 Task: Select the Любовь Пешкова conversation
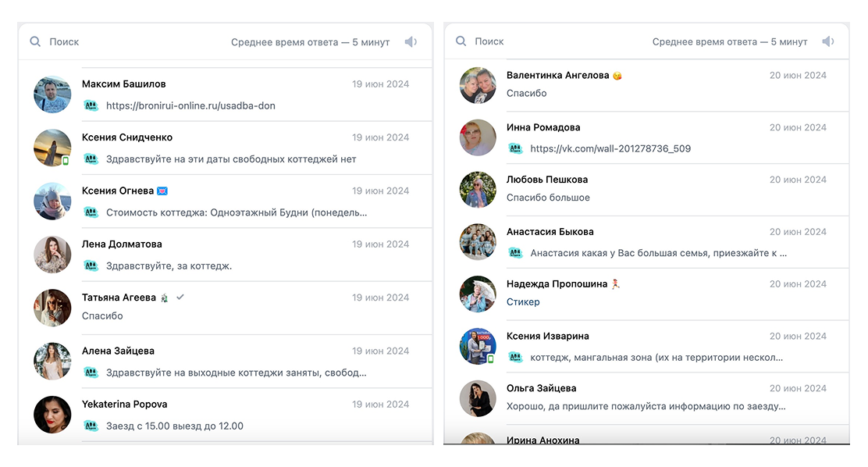click(x=646, y=190)
